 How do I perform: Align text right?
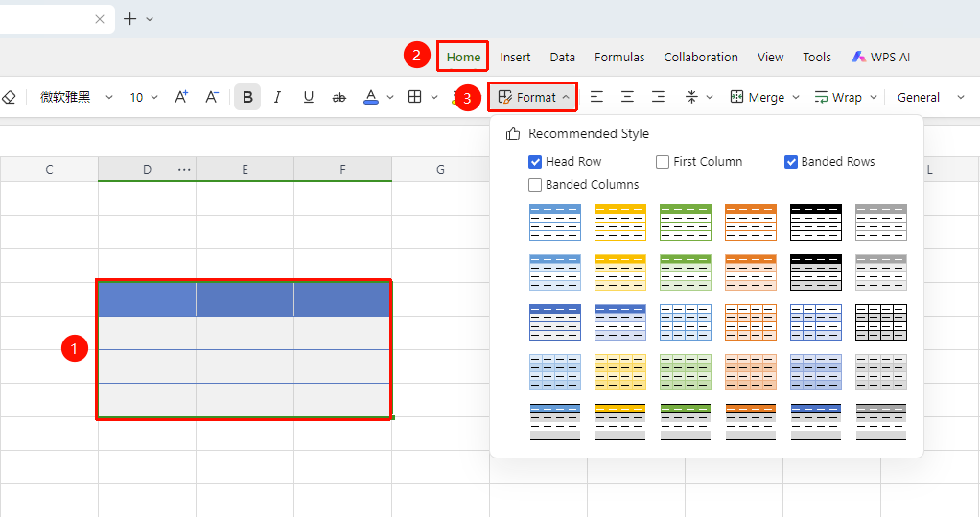(658, 97)
